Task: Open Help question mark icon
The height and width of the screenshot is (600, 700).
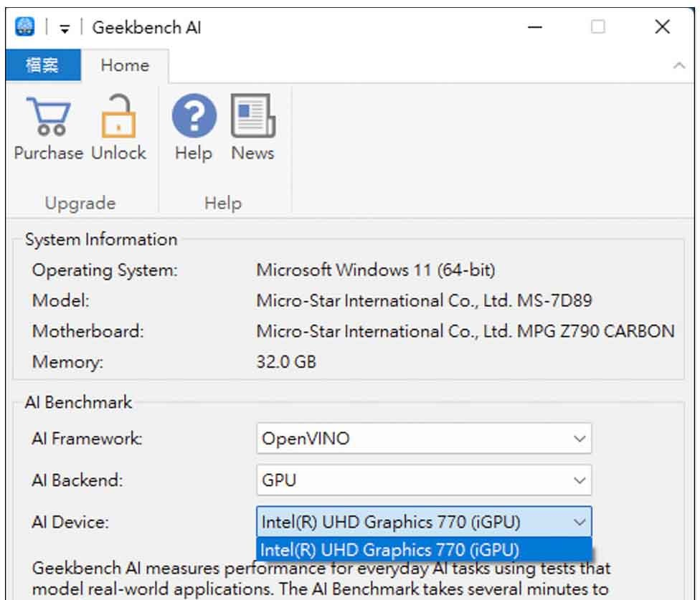Action: click(194, 116)
